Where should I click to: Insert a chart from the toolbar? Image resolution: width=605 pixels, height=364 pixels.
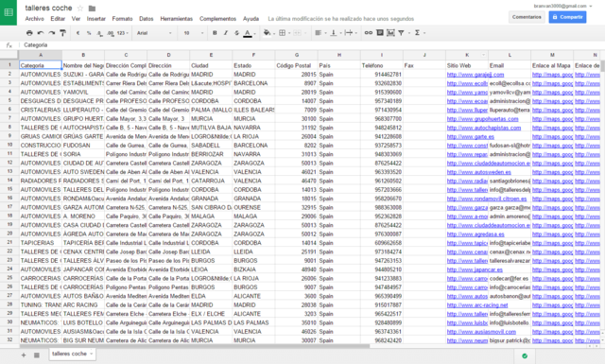tap(390, 33)
